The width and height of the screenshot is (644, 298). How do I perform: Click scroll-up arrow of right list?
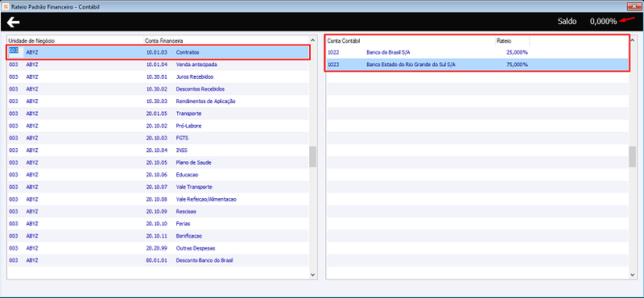click(632, 41)
